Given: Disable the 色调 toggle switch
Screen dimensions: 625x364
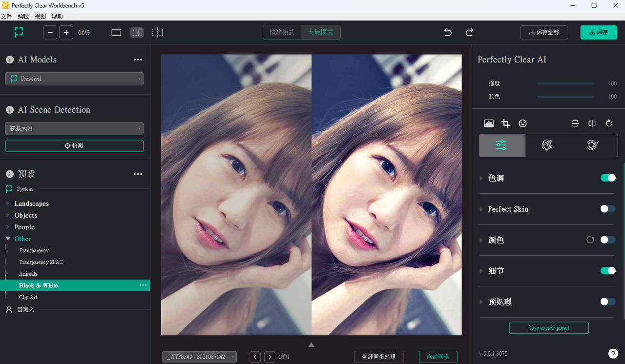Looking at the screenshot, I should tap(608, 178).
